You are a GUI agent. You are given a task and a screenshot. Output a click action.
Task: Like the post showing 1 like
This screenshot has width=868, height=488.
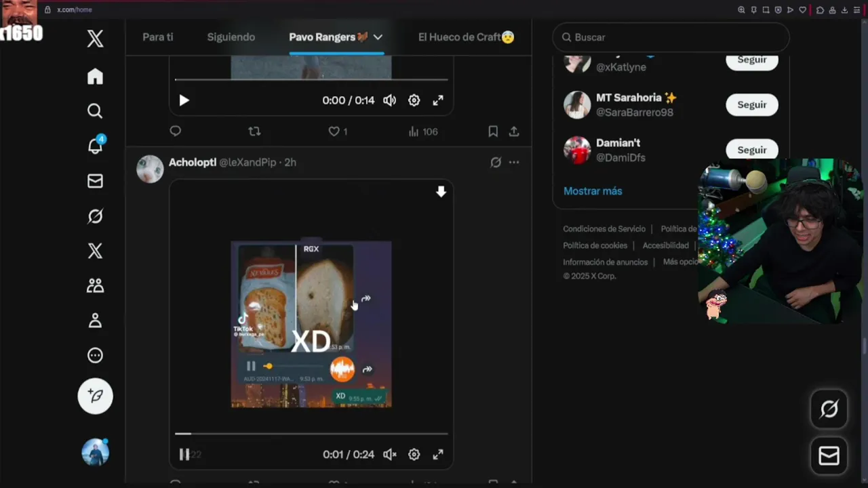click(x=338, y=131)
